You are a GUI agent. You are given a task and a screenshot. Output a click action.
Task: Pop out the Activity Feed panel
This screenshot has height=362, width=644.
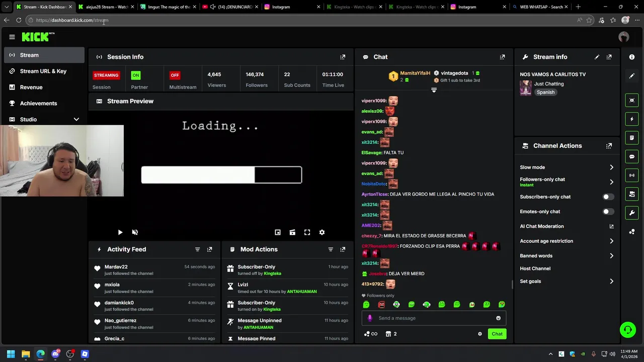(209, 249)
